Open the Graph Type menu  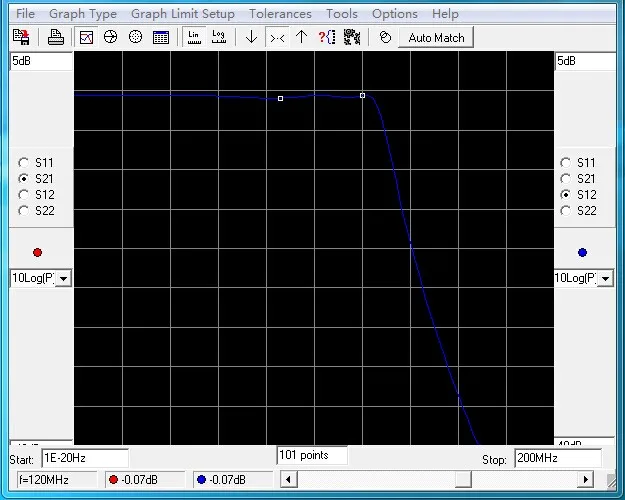pos(83,14)
